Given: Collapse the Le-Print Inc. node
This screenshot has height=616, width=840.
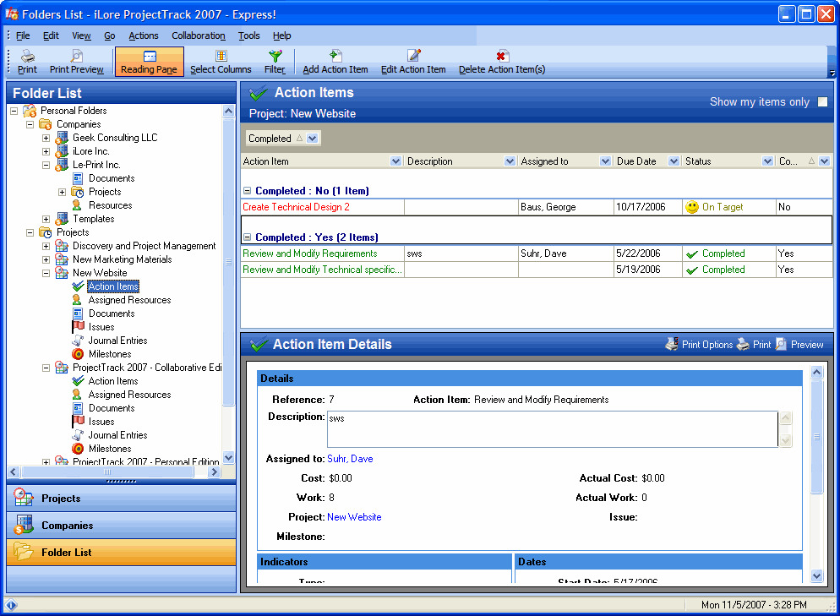Looking at the screenshot, I should (46, 165).
